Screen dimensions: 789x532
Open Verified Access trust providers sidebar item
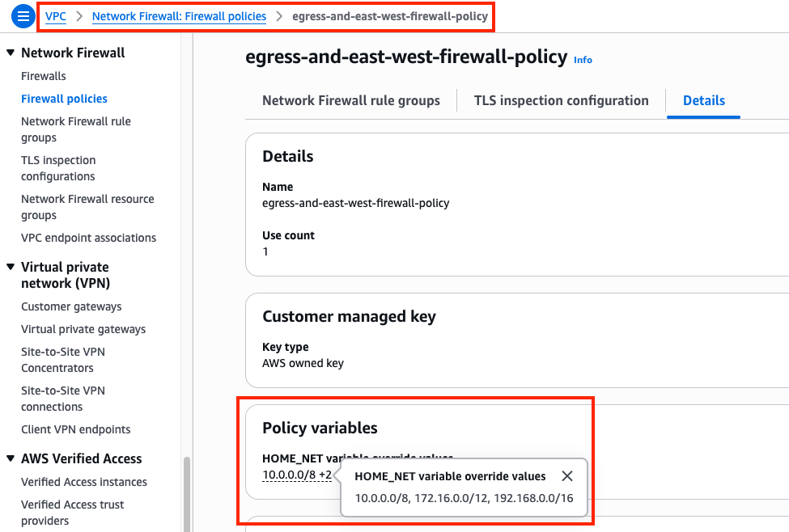pyautogui.click(x=73, y=513)
